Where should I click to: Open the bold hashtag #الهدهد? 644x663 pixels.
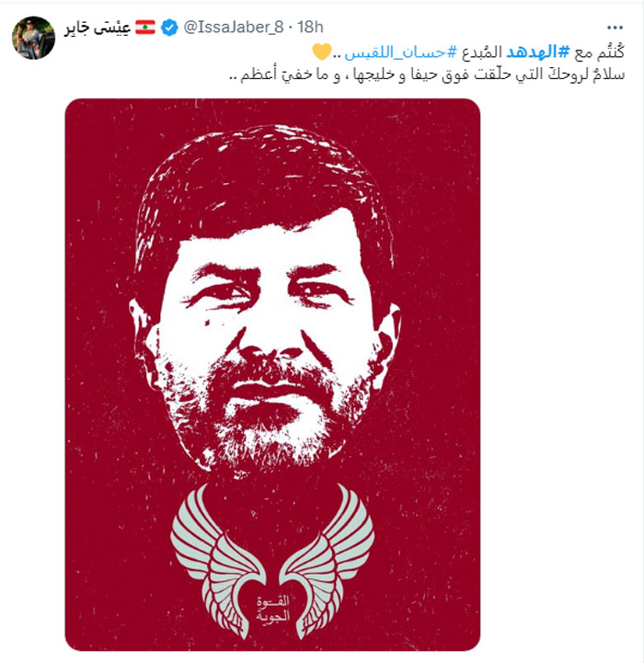click(x=538, y=52)
